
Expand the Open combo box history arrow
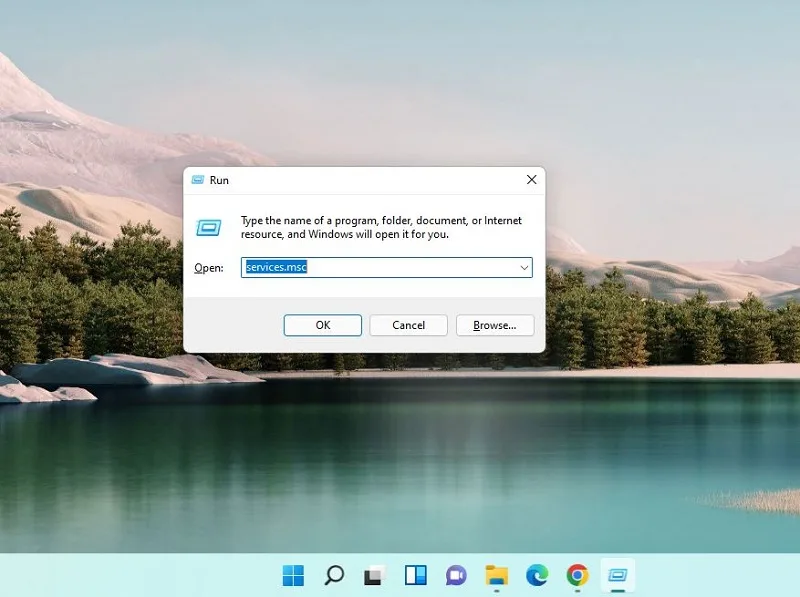(x=524, y=267)
